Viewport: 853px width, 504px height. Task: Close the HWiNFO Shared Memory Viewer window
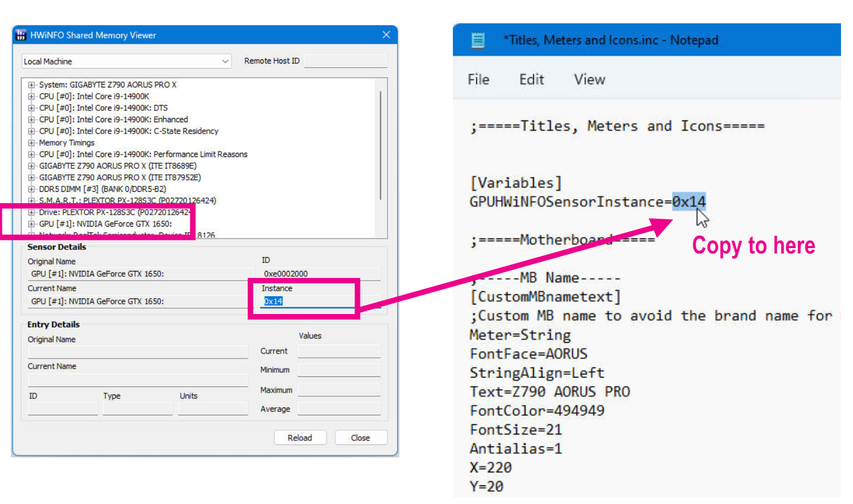pyautogui.click(x=386, y=35)
